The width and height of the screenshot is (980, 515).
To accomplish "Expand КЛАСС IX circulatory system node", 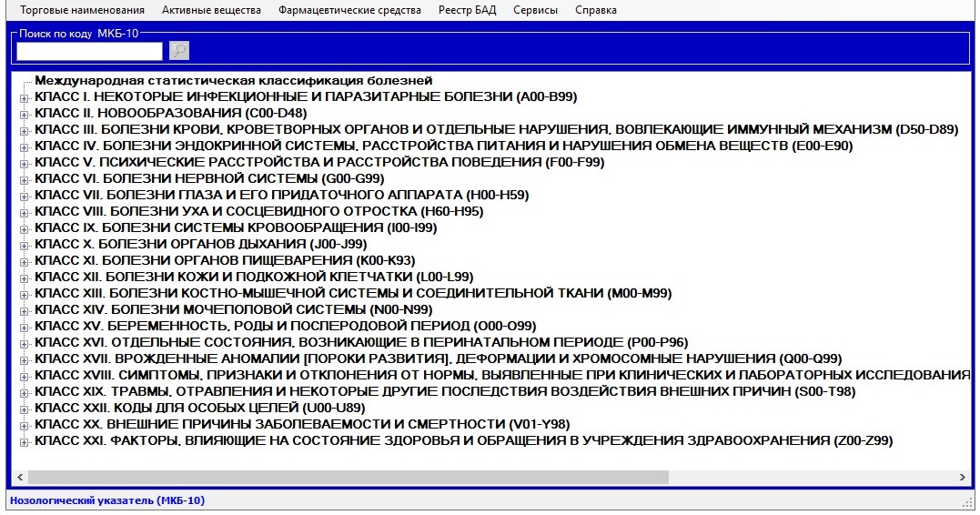I will point(24,228).
